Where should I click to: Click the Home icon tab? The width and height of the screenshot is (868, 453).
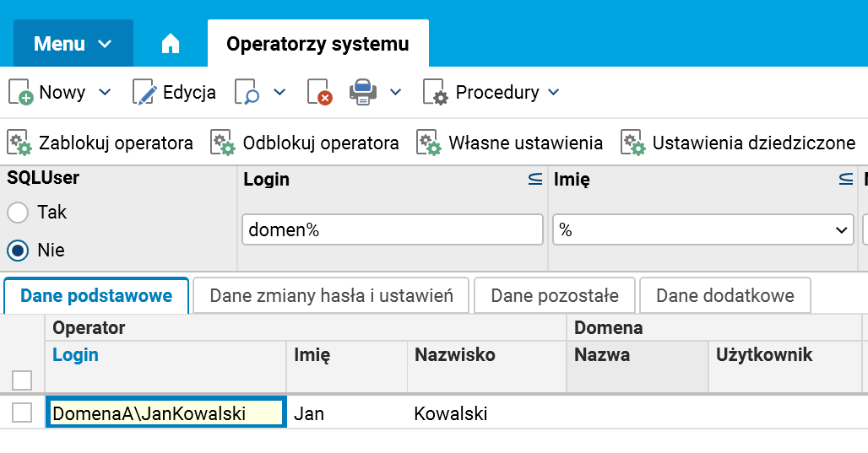pos(171,44)
